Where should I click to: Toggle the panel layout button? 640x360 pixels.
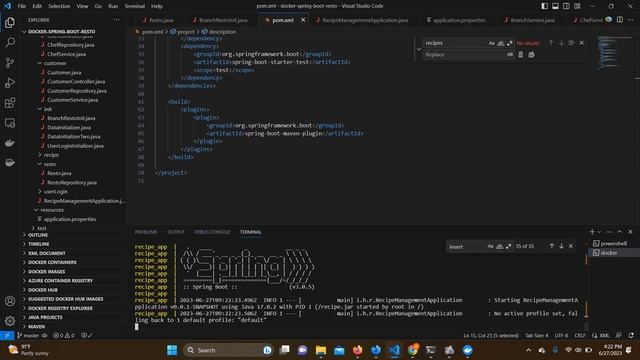[556, 6]
